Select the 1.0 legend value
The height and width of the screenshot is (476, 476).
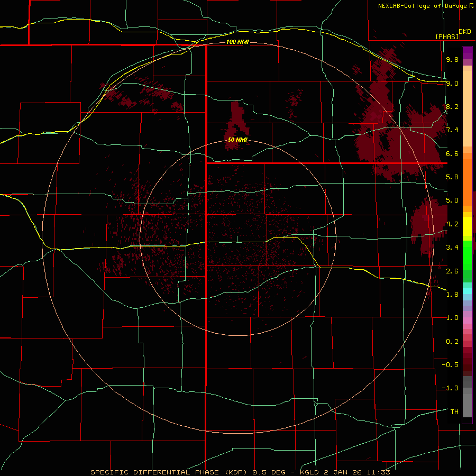tap(452, 318)
